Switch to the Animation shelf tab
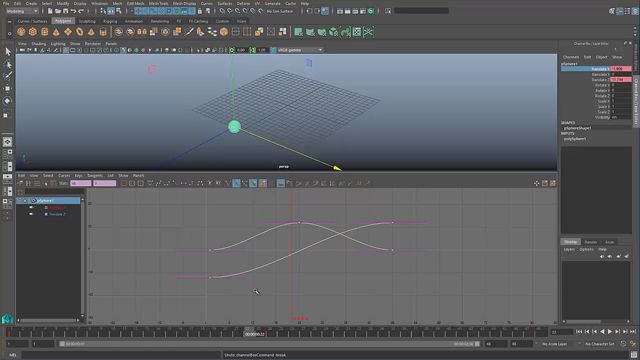 (x=134, y=21)
